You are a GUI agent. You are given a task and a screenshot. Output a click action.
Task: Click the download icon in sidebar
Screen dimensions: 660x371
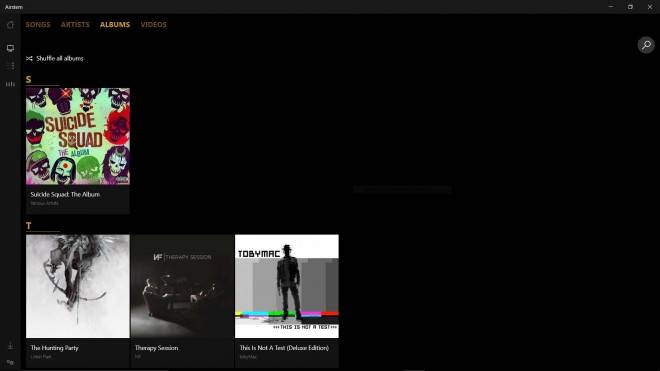point(10,345)
